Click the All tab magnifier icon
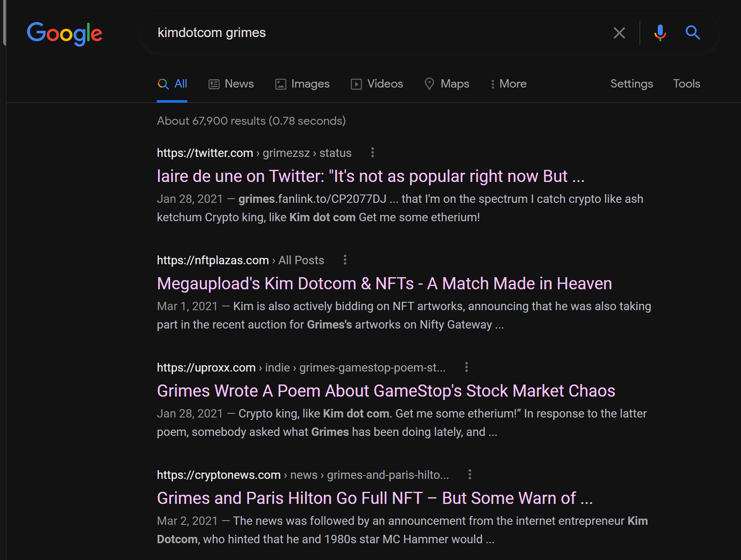The width and height of the screenshot is (741, 560). (x=163, y=84)
